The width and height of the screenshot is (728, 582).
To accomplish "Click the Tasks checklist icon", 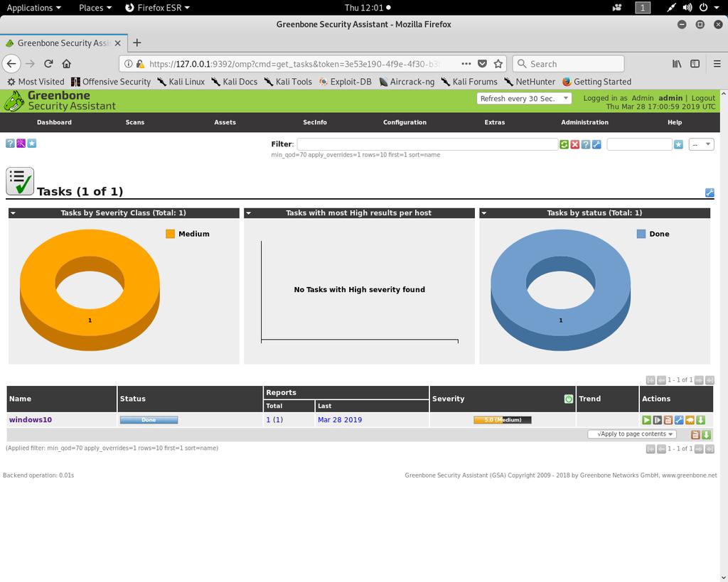I will tap(19, 181).
